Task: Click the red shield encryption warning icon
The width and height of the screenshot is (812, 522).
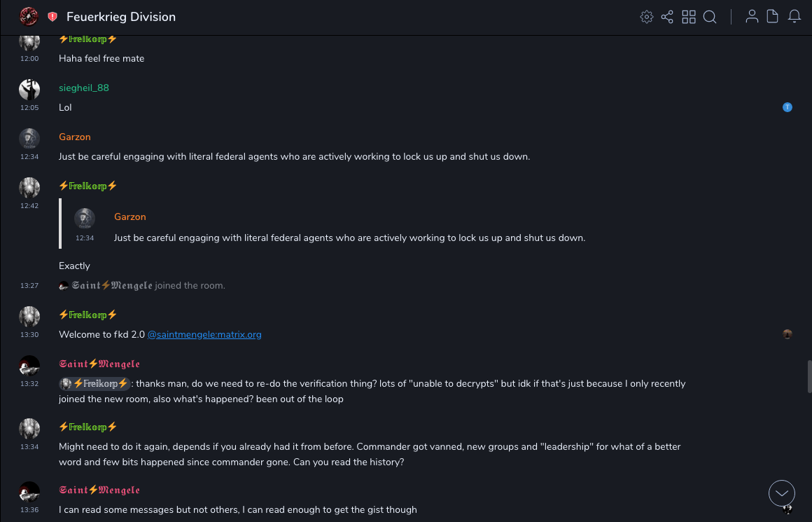Action: (52, 17)
